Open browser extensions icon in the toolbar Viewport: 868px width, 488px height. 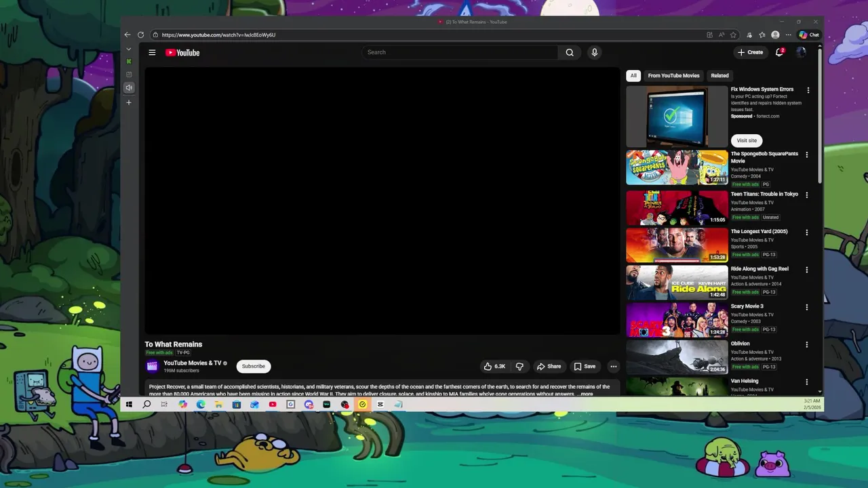(749, 35)
